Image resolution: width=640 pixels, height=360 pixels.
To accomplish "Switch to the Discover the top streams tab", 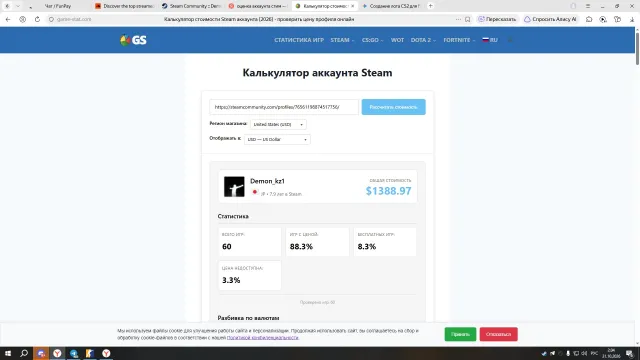I will 124,6.
